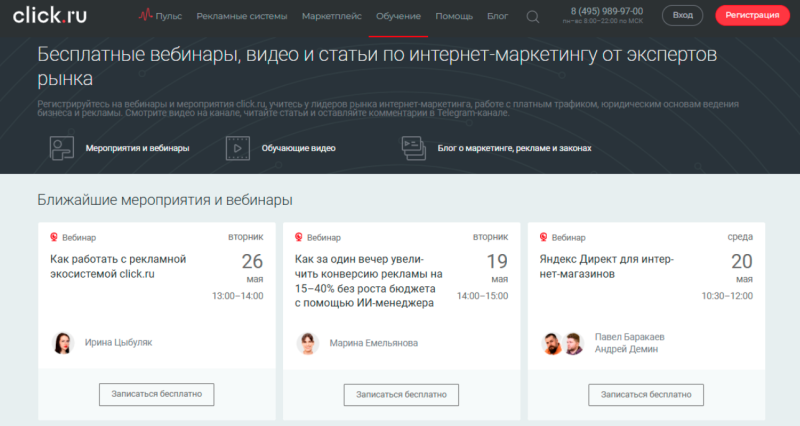Click the time 10:30–12:00

pyautogui.click(x=727, y=296)
